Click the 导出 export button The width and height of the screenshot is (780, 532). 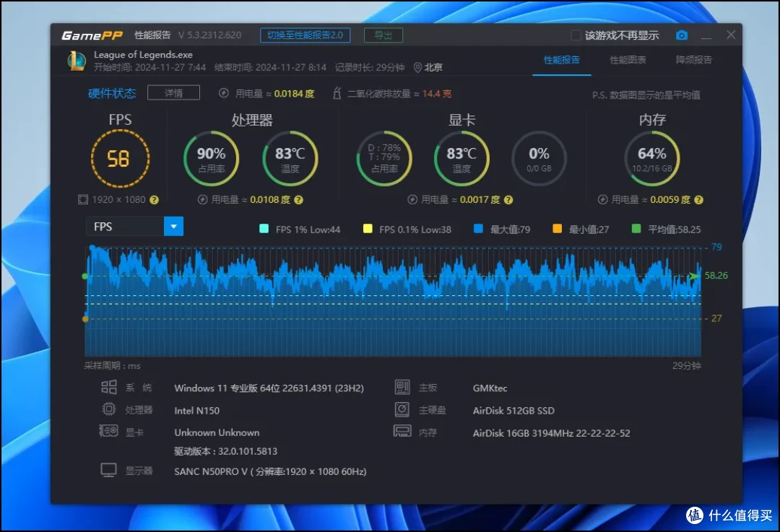click(x=383, y=35)
